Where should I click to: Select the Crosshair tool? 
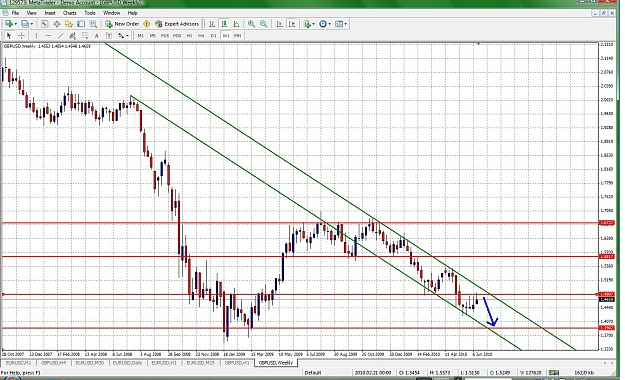click(22, 36)
